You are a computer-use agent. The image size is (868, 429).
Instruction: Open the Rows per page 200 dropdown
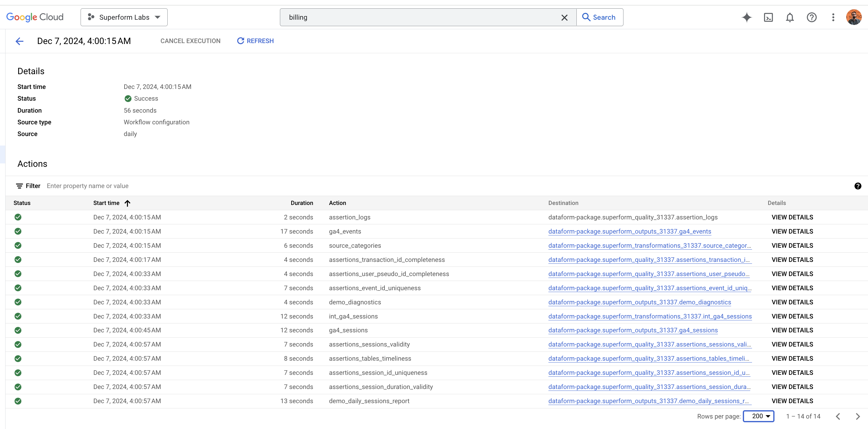pos(759,416)
